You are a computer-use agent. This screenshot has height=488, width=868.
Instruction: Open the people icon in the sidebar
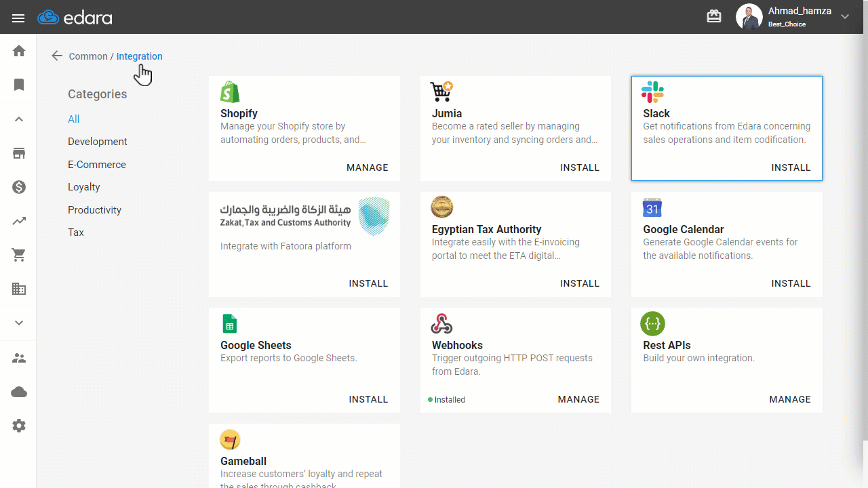click(x=19, y=358)
